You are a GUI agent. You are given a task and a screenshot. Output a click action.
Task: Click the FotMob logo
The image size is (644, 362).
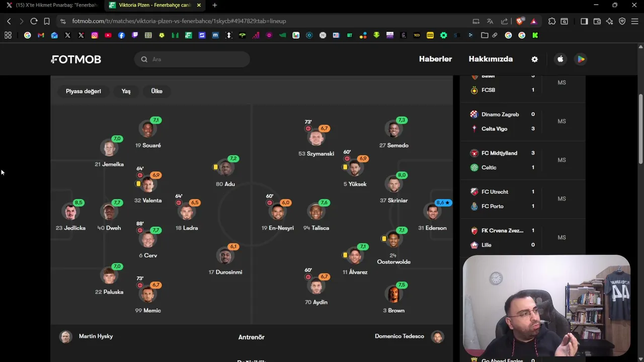point(76,59)
